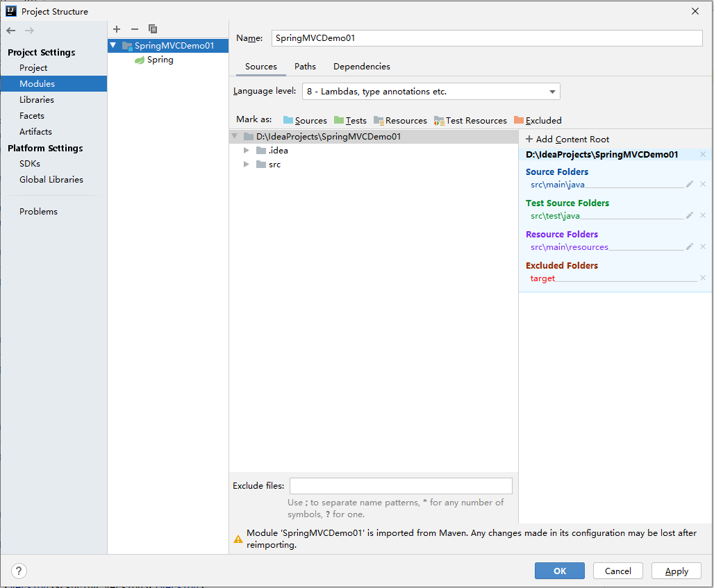Viewport: 714px width, 588px height.
Task: Click the back navigation arrow
Action: click(x=11, y=31)
